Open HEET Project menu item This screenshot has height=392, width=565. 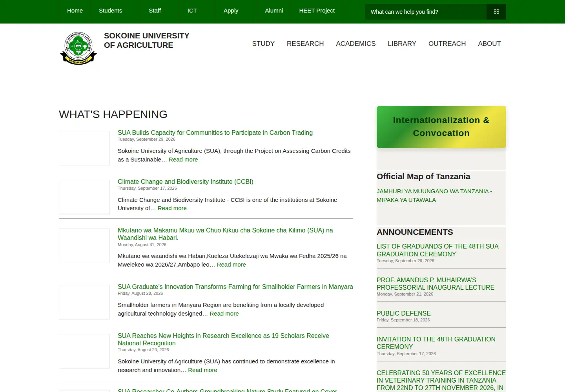pos(317,11)
